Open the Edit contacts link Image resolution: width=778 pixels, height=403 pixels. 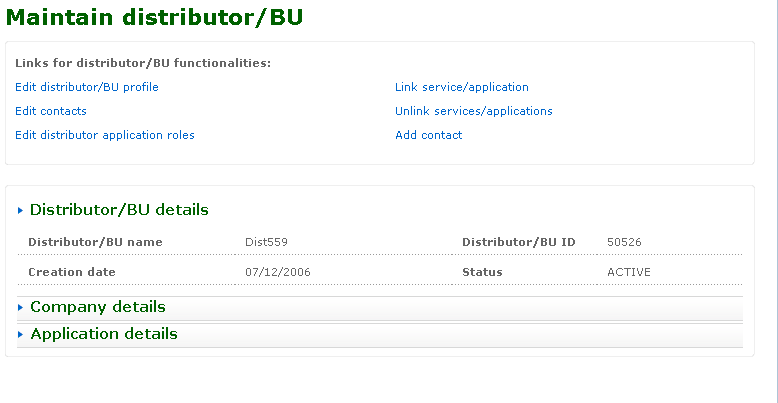point(51,111)
